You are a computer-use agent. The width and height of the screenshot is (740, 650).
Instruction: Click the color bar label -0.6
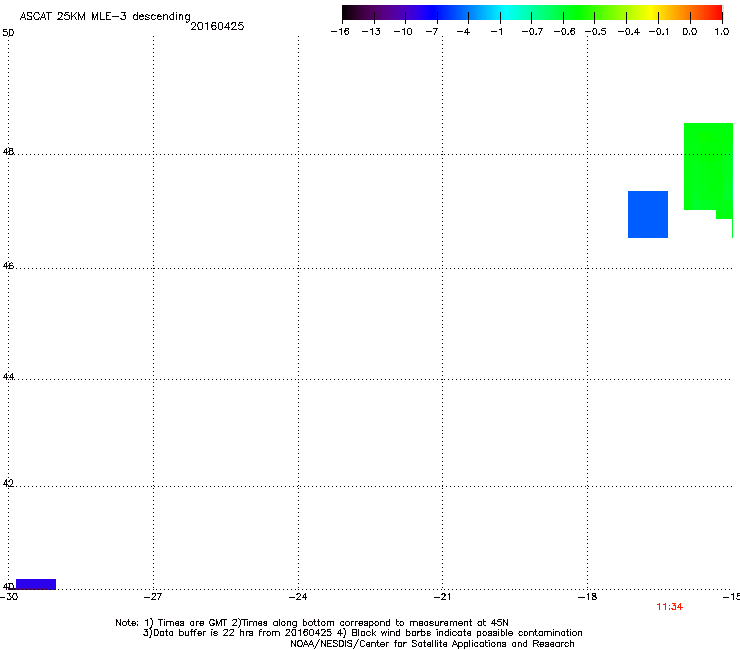click(x=564, y=32)
